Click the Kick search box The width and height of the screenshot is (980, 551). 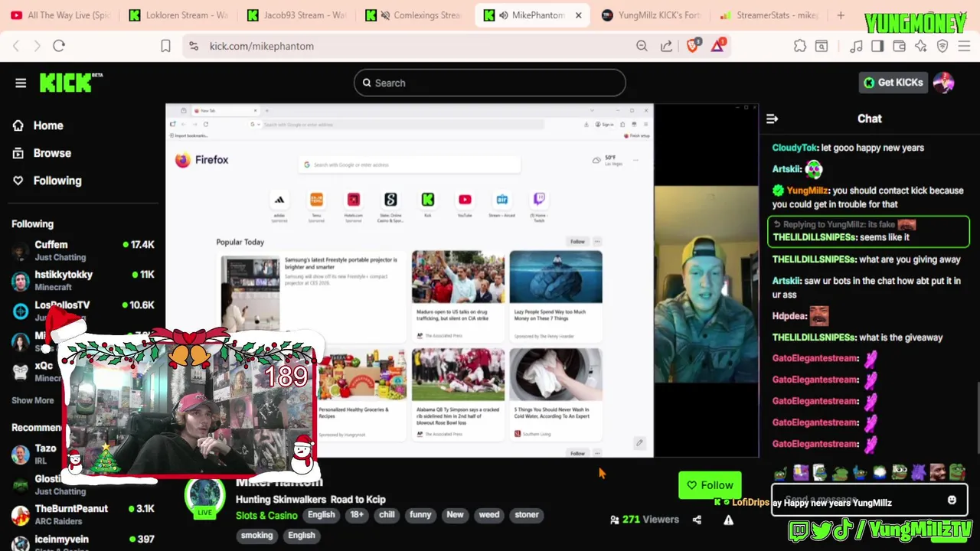click(x=490, y=83)
